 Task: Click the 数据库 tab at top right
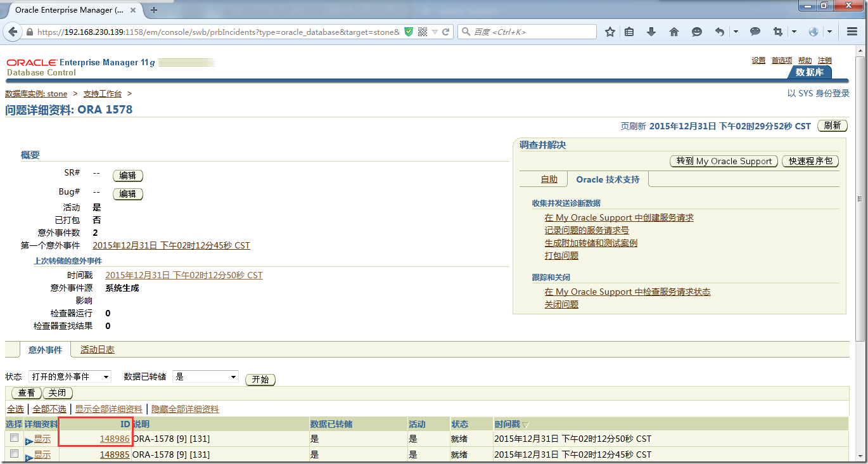pyautogui.click(x=810, y=72)
